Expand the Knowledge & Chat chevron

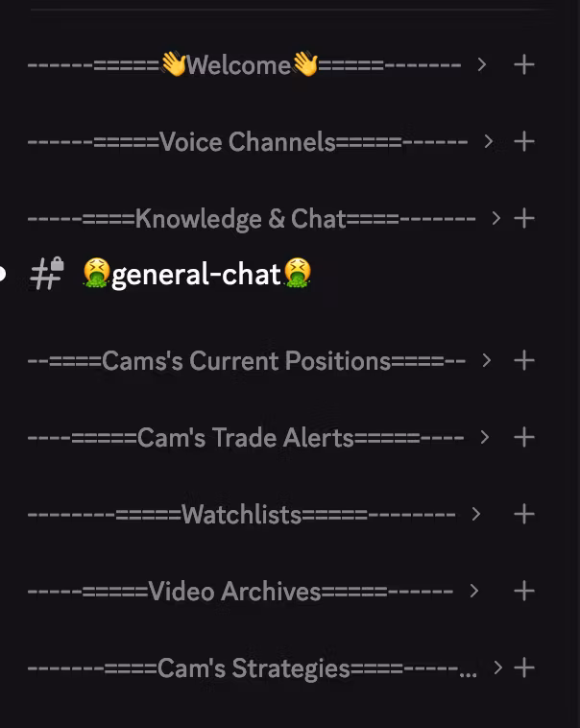click(495, 218)
